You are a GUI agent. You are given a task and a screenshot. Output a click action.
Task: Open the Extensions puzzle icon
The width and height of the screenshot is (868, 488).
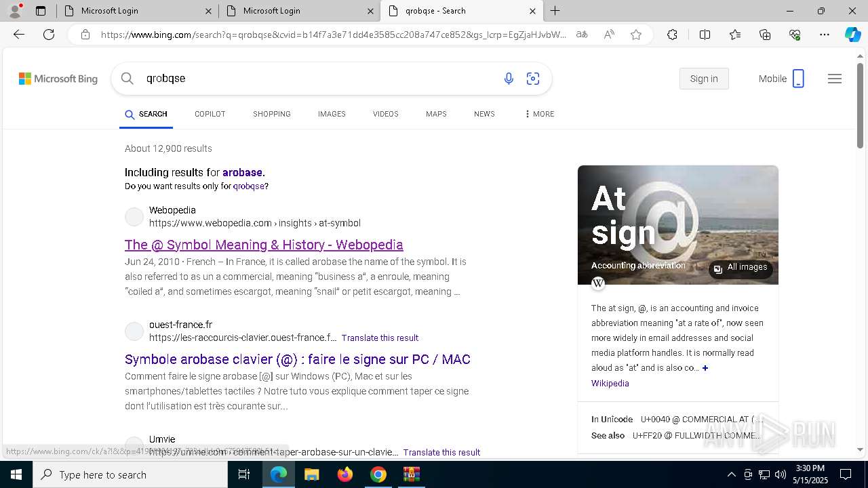(672, 35)
